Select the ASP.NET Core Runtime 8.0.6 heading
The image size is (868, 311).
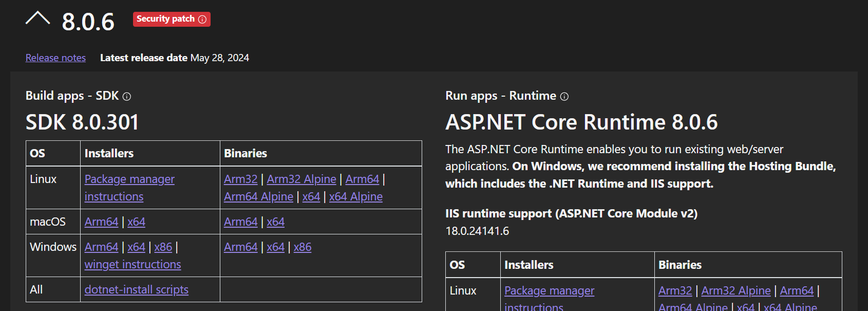point(581,122)
